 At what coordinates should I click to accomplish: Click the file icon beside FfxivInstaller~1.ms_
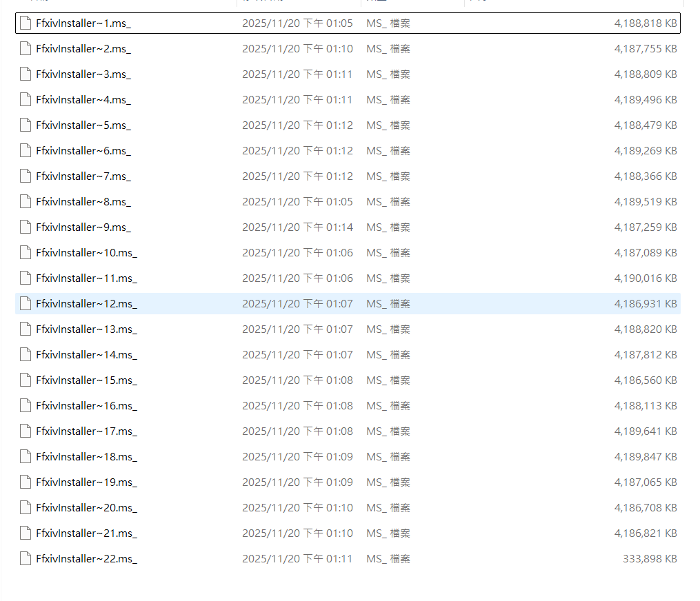[26, 23]
